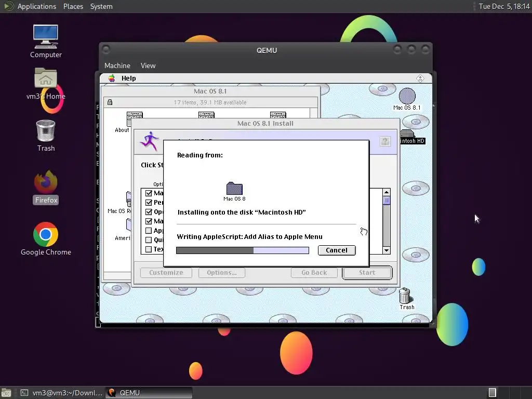Screen dimensions: 532x399
Task: Click the installation progress bar
Action: coord(242,250)
